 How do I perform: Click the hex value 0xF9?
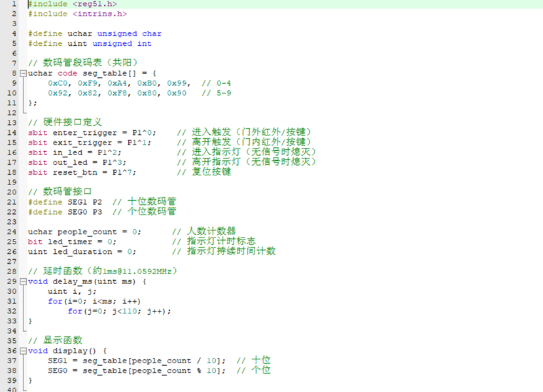click(x=87, y=83)
